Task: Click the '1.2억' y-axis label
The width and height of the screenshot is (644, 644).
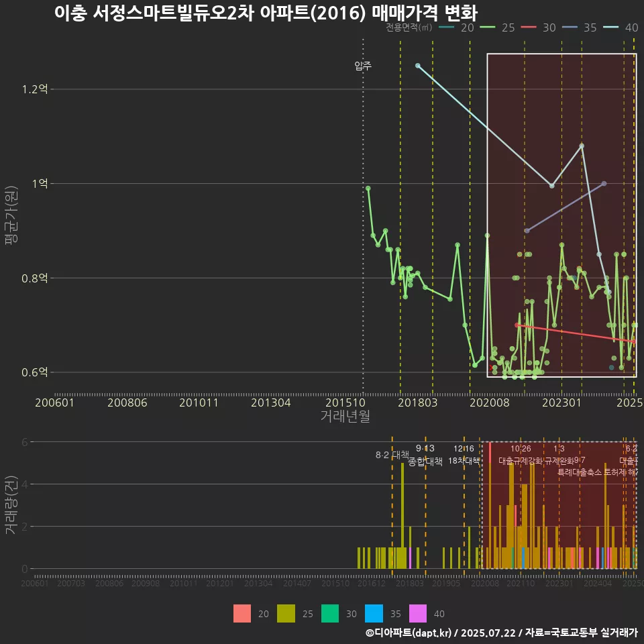Action: [35, 89]
